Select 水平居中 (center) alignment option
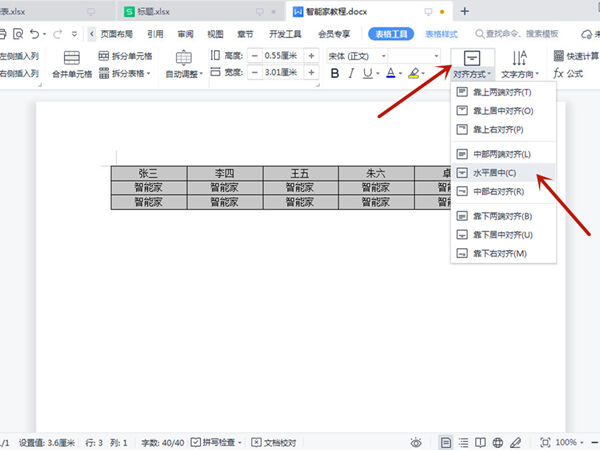Image resolution: width=600 pixels, height=450 pixels. point(497,173)
